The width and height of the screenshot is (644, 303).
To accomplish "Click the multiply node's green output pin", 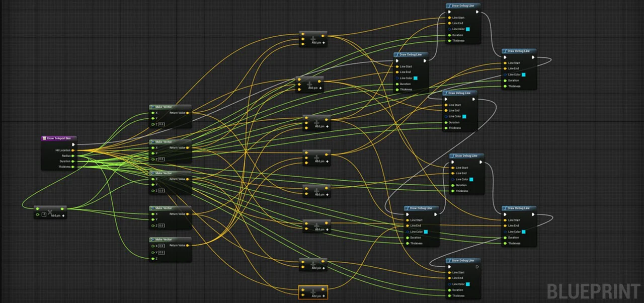I will point(62,209).
